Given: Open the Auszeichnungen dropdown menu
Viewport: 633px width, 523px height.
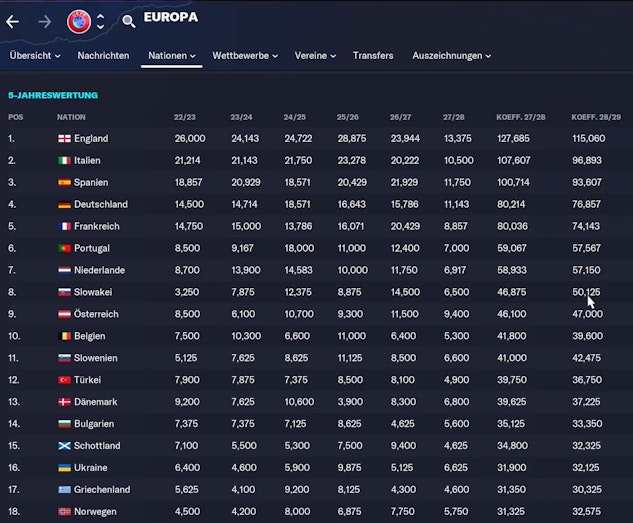Looking at the screenshot, I should coord(451,56).
